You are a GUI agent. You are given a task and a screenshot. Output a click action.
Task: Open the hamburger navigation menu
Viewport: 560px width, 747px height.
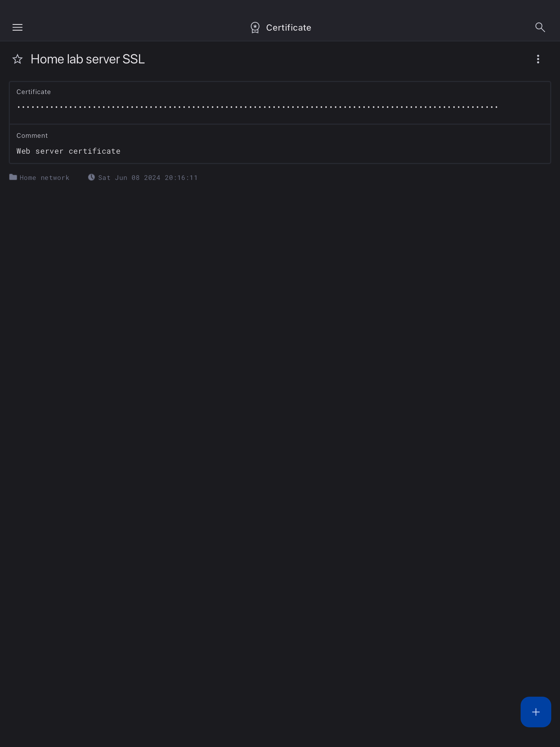coord(17,27)
